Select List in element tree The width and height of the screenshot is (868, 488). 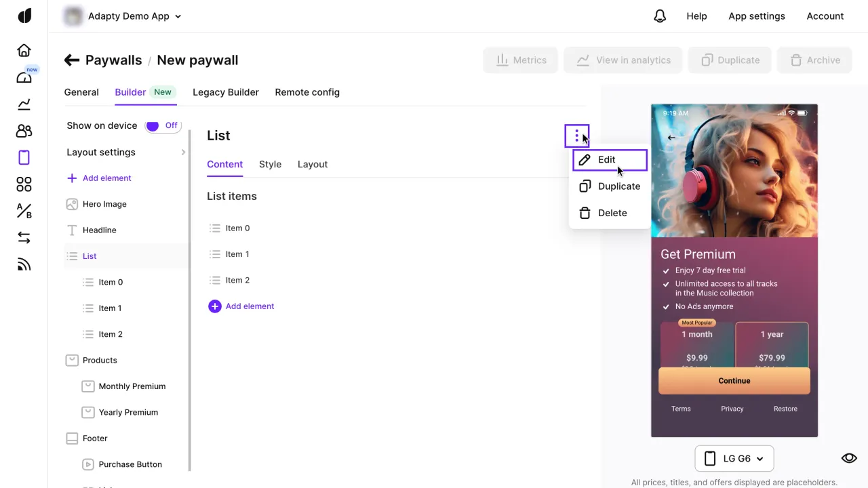pyautogui.click(x=126, y=256)
